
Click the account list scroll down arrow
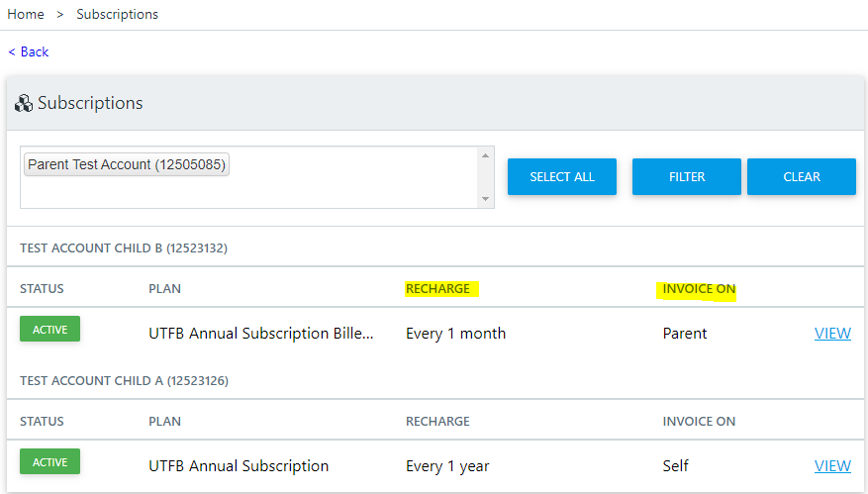pyautogui.click(x=486, y=199)
